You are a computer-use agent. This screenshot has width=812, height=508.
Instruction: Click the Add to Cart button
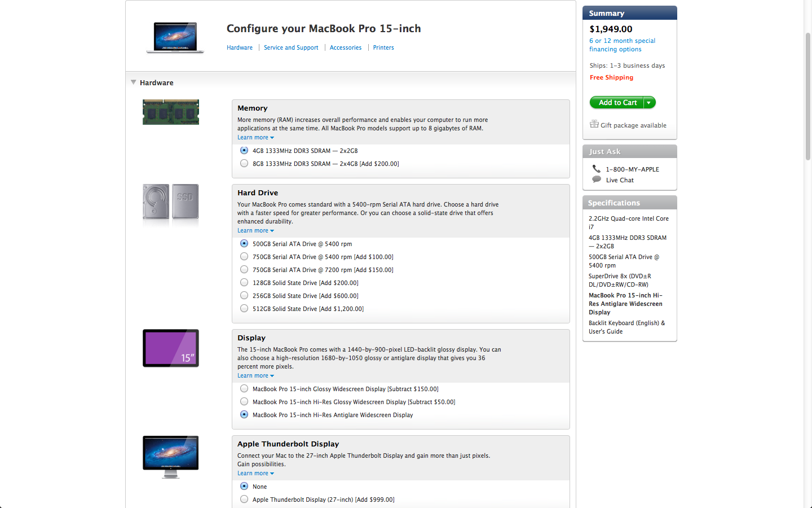617,103
